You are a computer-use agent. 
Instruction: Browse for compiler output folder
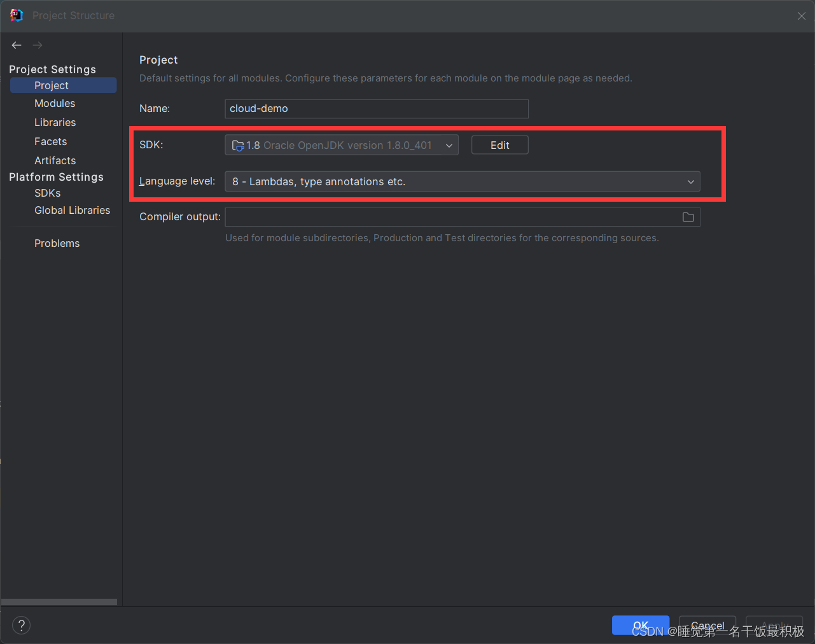click(688, 217)
